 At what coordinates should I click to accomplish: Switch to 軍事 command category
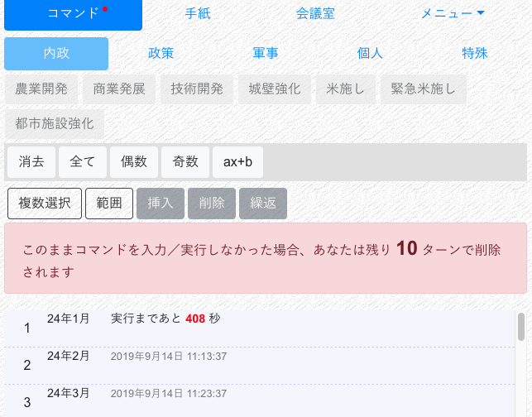coord(266,54)
